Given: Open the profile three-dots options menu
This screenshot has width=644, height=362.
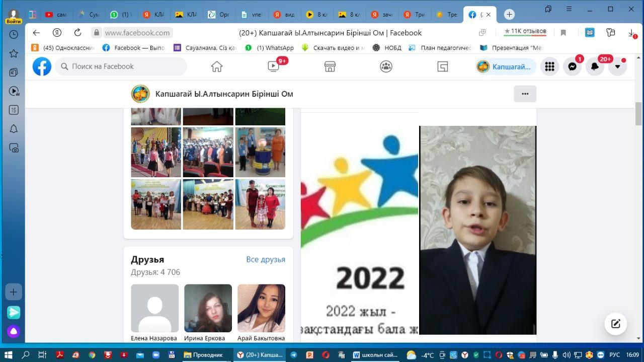Looking at the screenshot, I should (525, 94).
